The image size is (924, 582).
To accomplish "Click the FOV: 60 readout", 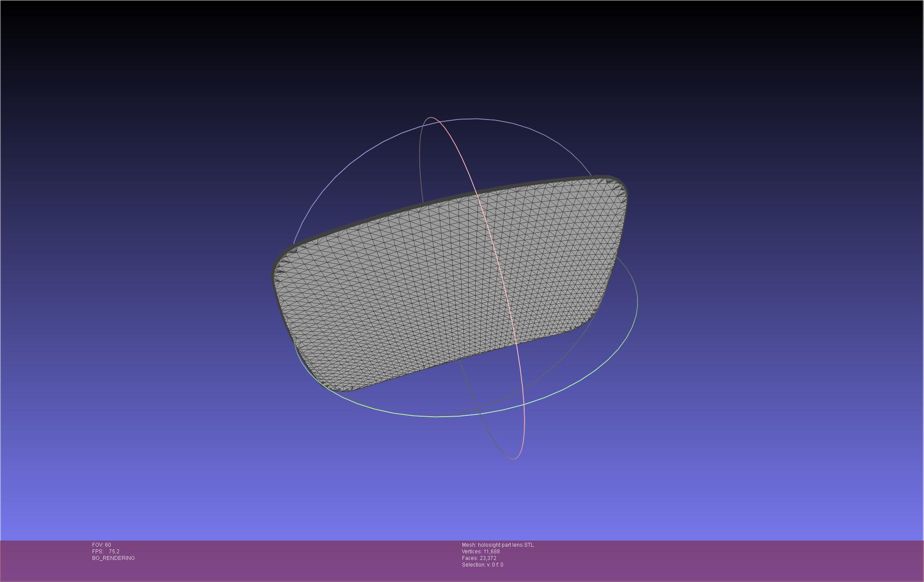I will (x=101, y=545).
